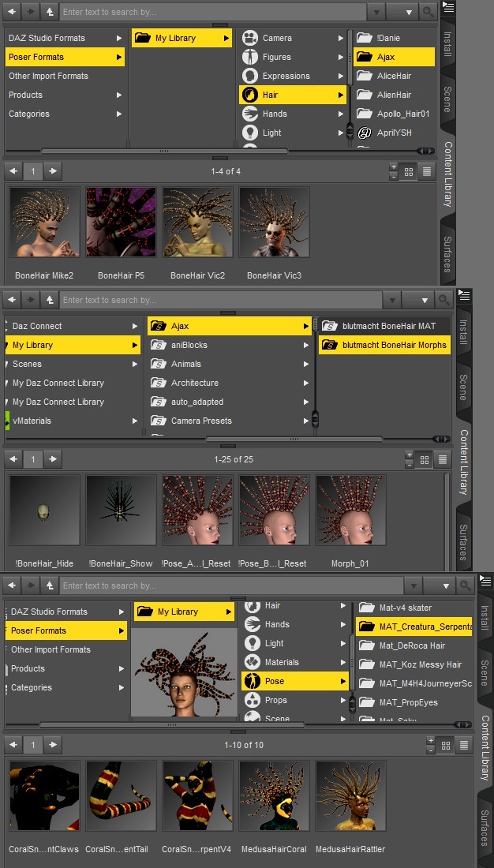Open the Apollo_Hair01 folder icon
The image size is (494, 868).
364,114
